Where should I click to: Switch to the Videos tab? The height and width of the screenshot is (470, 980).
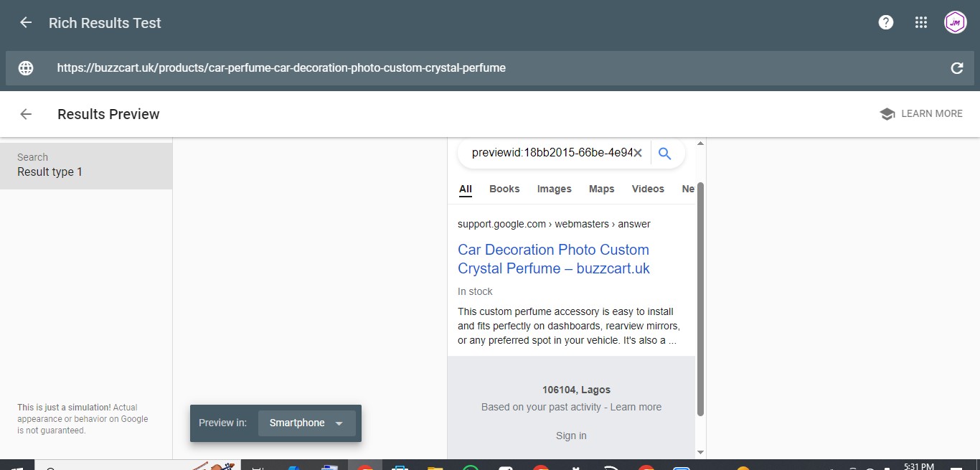pos(648,189)
